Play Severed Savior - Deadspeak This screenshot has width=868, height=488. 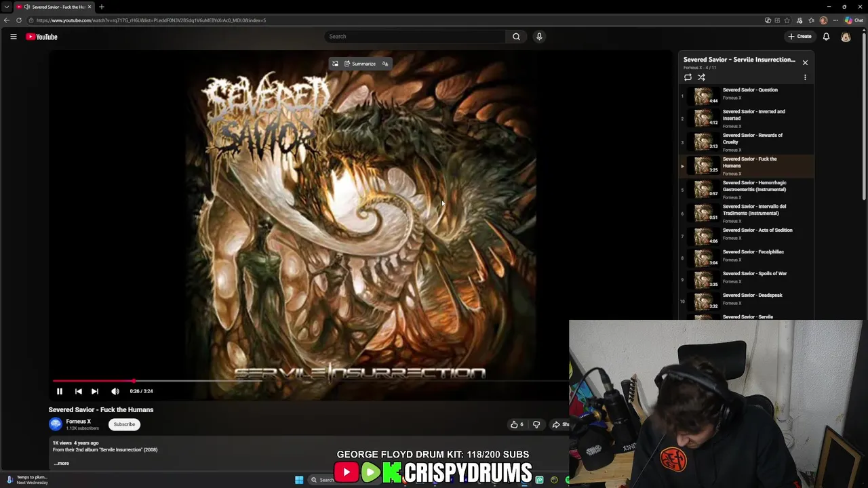(746, 300)
